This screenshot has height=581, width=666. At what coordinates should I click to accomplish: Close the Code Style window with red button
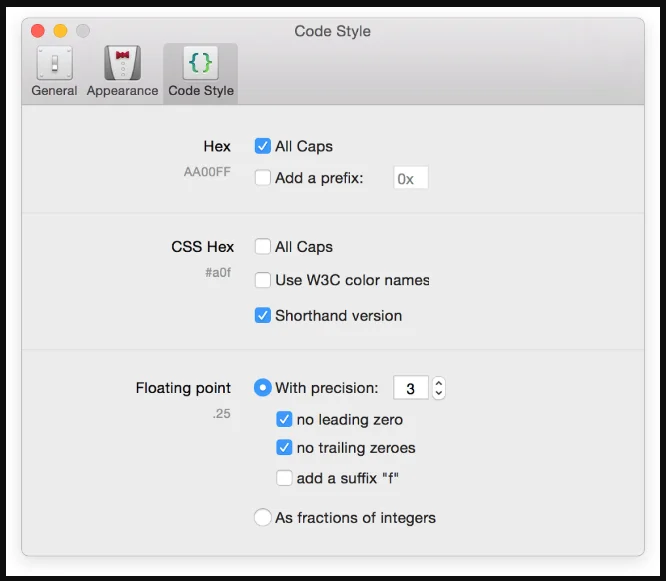[38, 31]
